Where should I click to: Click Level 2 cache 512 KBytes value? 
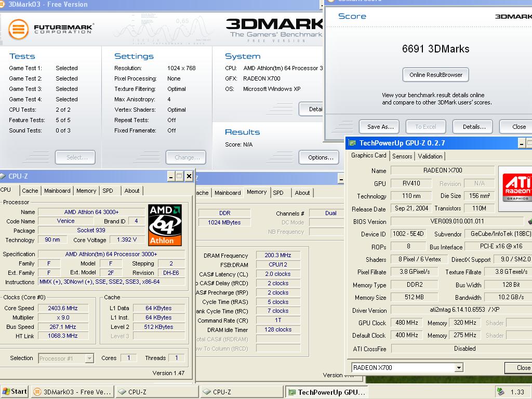click(x=159, y=327)
